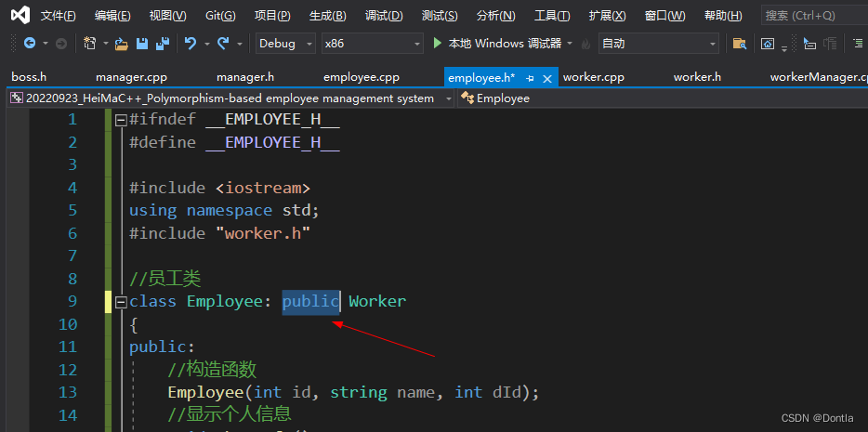Redo the last undone edit
Viewport: 868px width, 432px height.
(x=223, y=43)
